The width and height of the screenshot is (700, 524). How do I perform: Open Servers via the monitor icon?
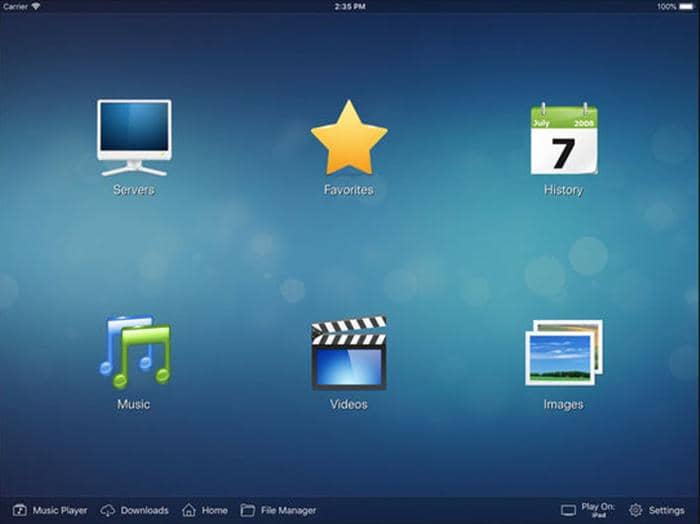[133, 137]
